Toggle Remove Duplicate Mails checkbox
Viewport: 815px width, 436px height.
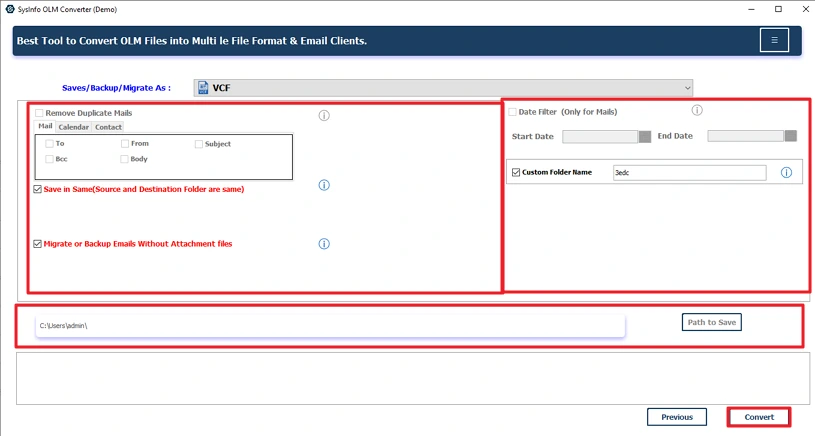(x=39, y=113)
